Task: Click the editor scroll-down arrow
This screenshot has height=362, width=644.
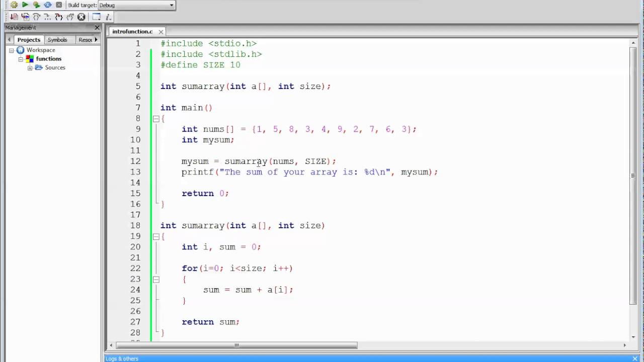Action: (633, 336)
